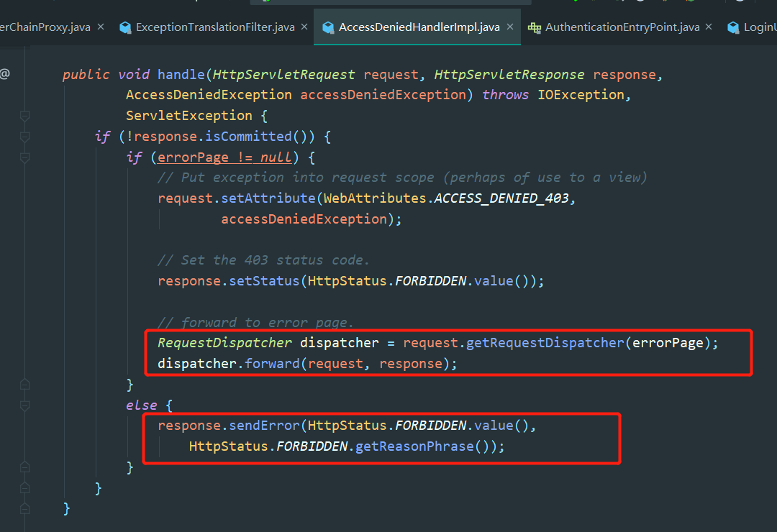This screenshot has height=532, width=777.
Task: Click the X icon on ExceptionTranslationFilter.java tab
Action: click(x=304, y=27)
